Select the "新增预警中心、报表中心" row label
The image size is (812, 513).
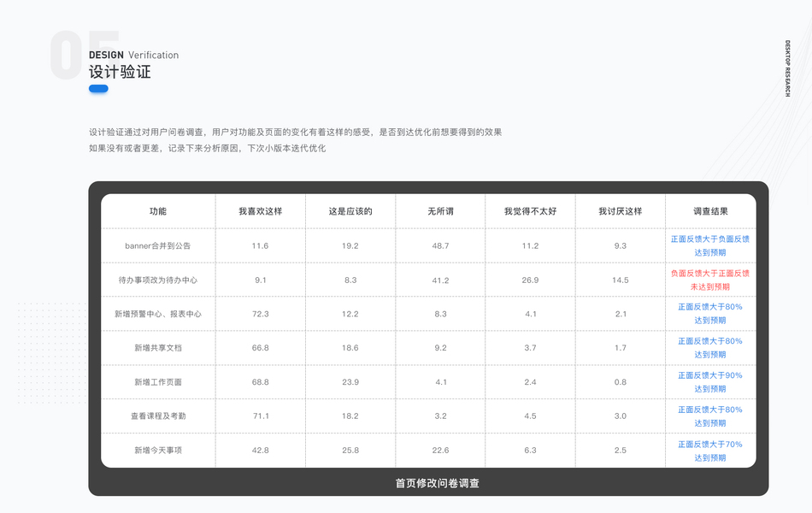[x=158, y=314]
